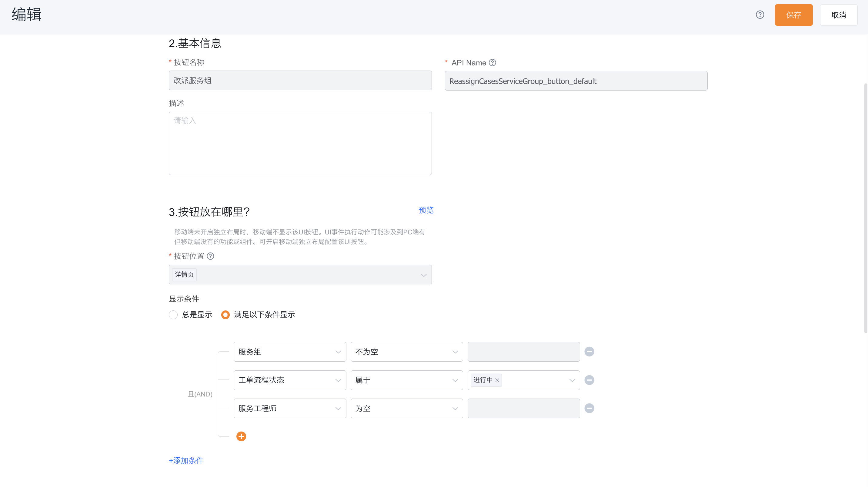Open the 不为空 operator dropdown

[x=407, y=352]
